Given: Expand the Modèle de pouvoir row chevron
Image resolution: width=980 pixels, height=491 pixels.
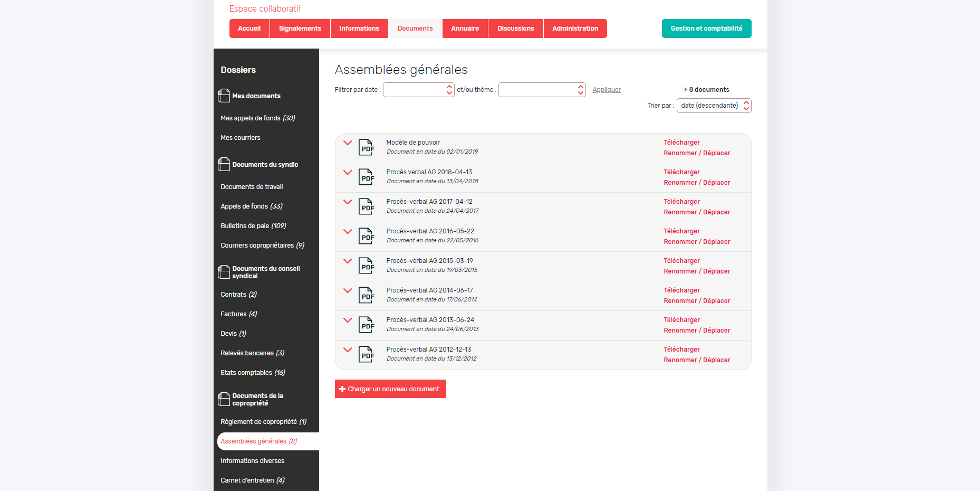Looking at the screenshot, I should point(348,143).
